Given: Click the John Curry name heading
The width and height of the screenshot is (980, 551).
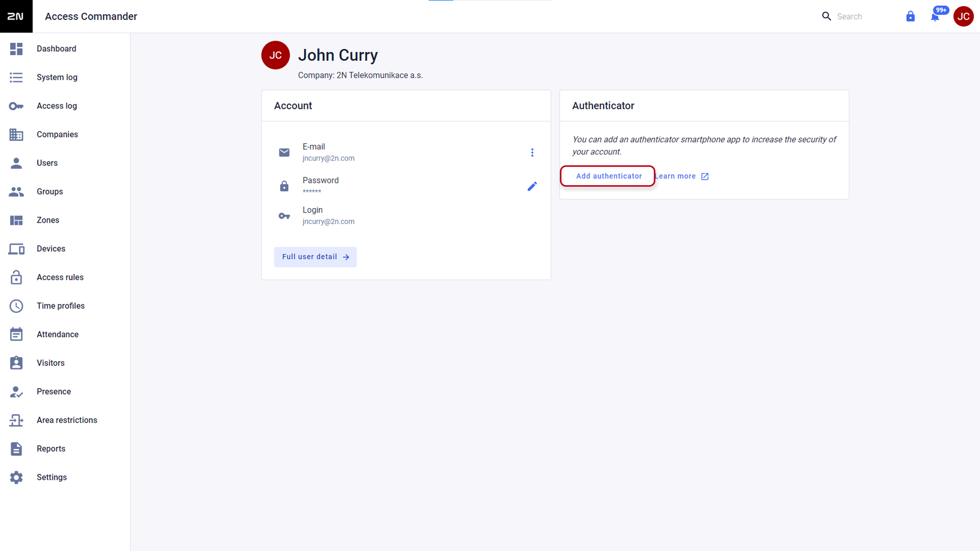Looking at the screenshot, I should coord(338,55).
